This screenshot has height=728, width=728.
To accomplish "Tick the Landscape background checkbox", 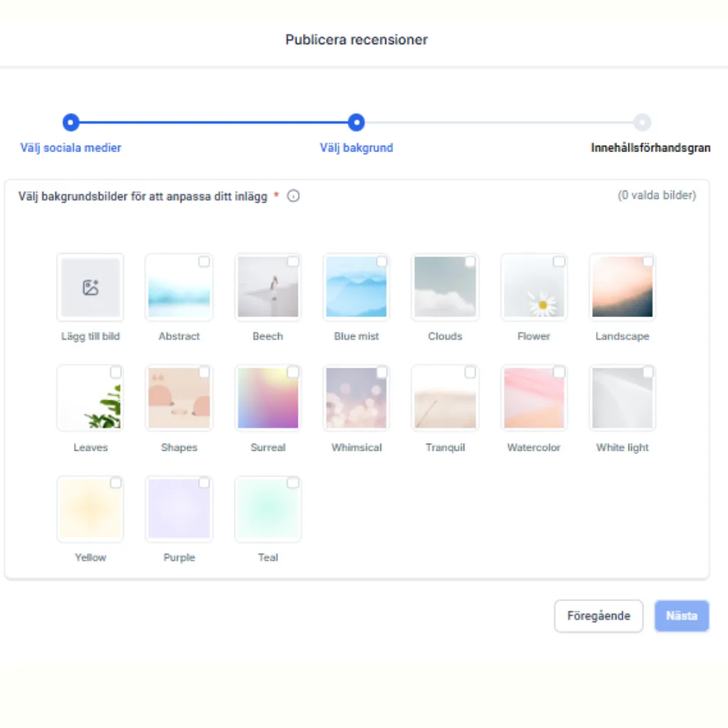I will click(648, 262).
